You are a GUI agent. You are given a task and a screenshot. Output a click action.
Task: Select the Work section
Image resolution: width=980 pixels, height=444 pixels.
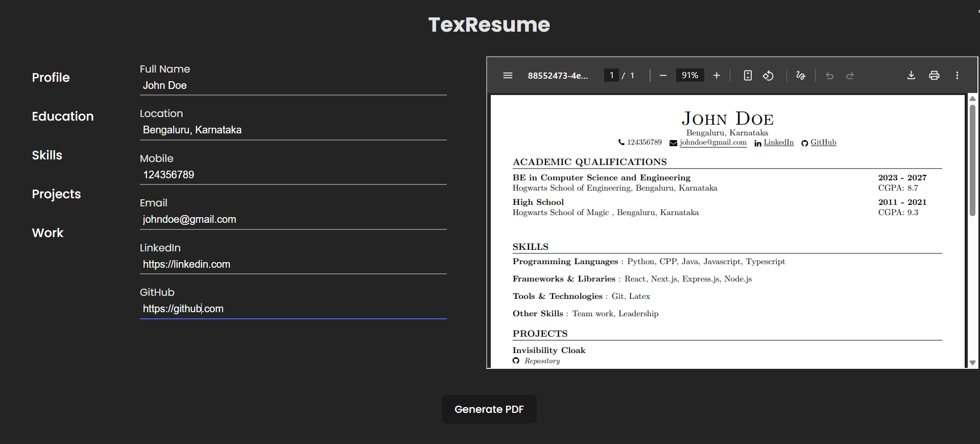coord(47,233)
